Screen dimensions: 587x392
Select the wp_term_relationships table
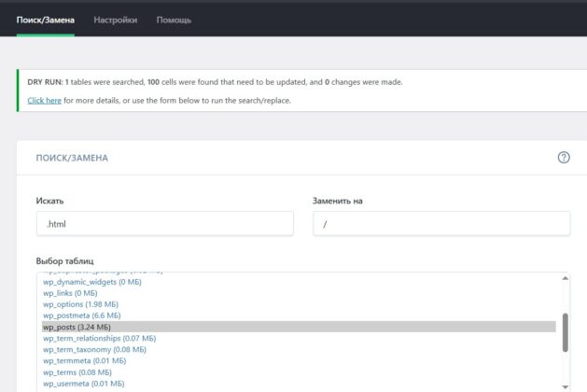point(99,339)
